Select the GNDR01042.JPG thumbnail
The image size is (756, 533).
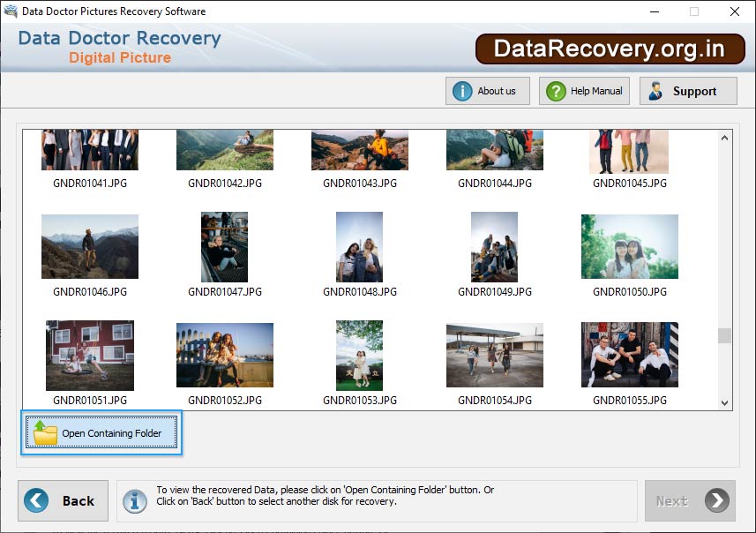pyautogui.click(x=225, y=149)
